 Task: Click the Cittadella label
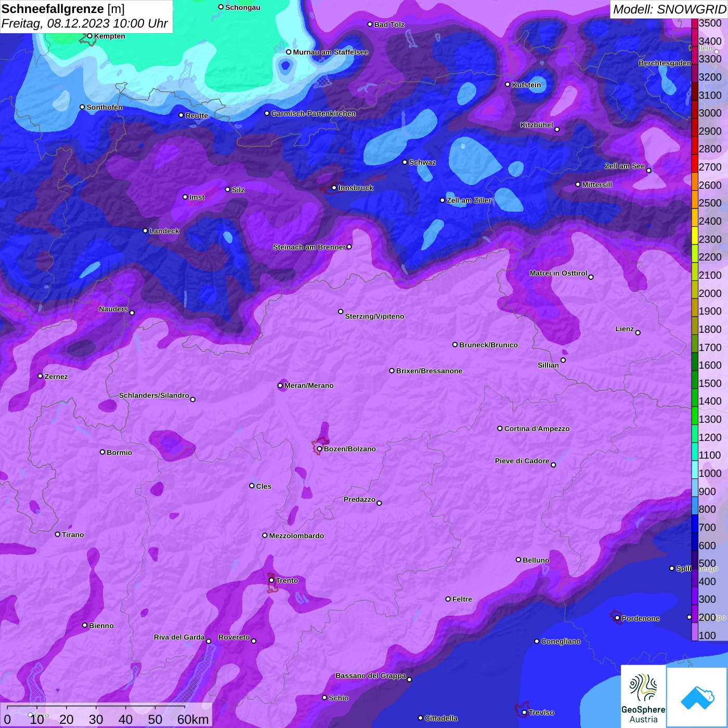coord(441,718)
